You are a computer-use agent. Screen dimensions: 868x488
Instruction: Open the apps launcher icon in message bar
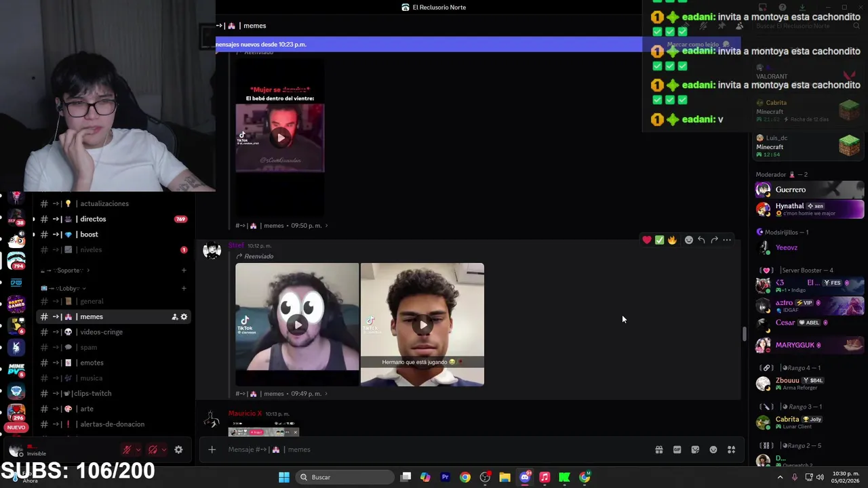click(731, 449)
